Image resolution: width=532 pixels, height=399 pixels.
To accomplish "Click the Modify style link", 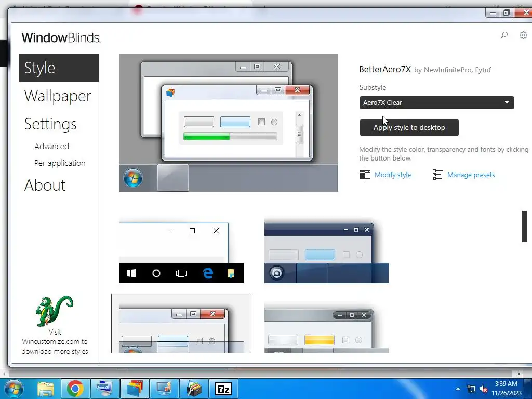I will pyautogui.click(x=393, y=175).
